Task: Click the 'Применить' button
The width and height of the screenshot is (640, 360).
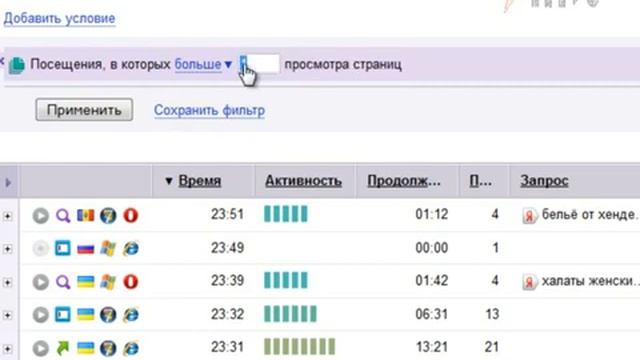Action: pos(84,110)
